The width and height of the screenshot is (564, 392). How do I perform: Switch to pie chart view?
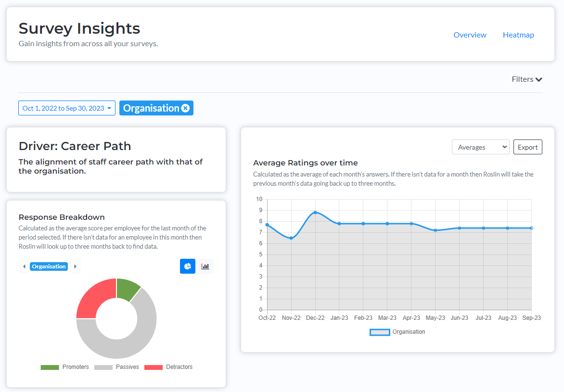pos(187,266)
